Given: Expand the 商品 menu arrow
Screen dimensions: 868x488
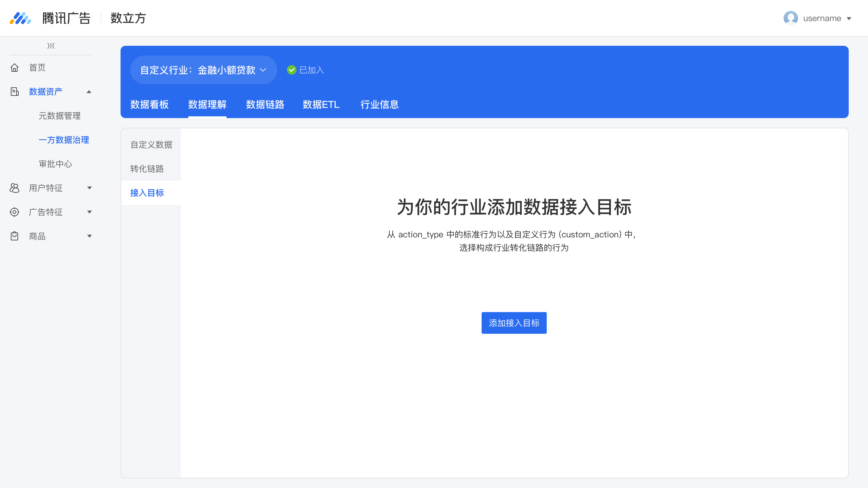Looking at the screenshot, I should click(x=89, y=236).
